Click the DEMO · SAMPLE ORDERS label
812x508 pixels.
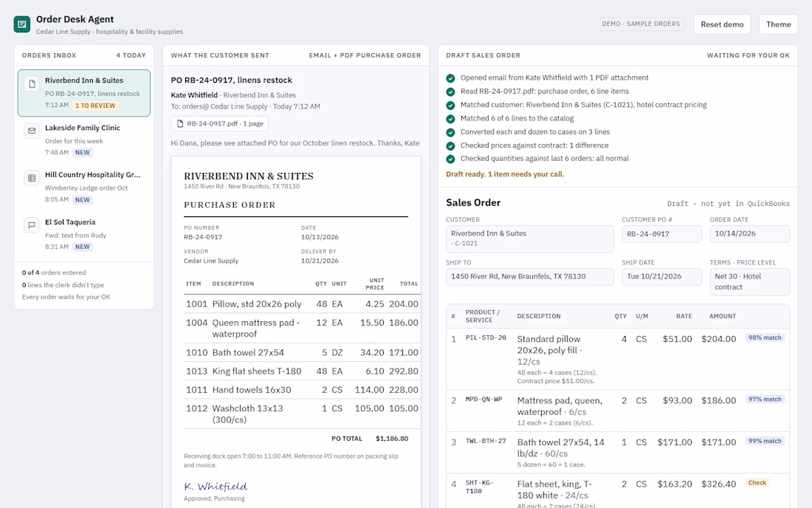[x=641, y=24]
